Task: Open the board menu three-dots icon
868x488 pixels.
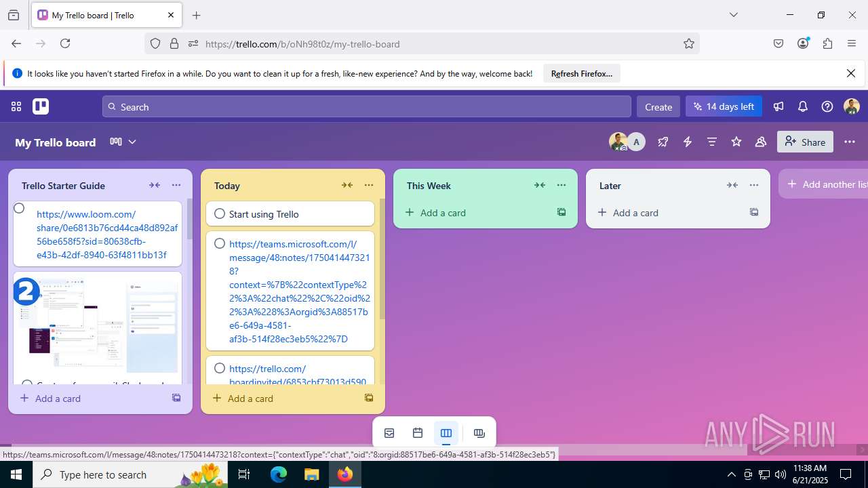Action: click(850, 142)
